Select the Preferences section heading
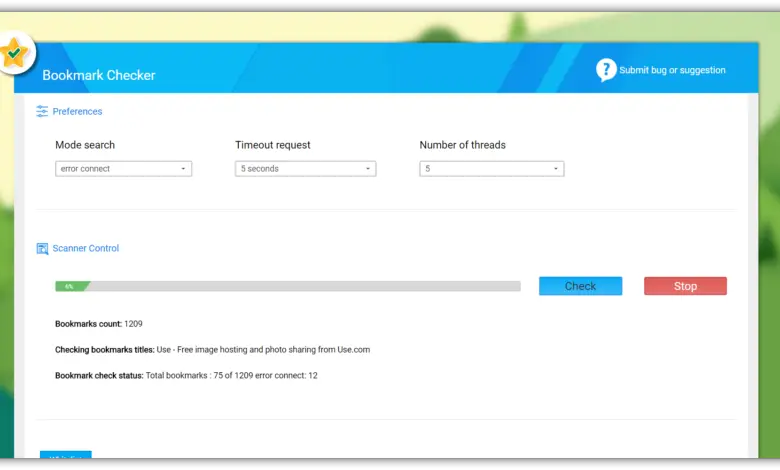This screenshot has height=470, width=780. [77, 111]
